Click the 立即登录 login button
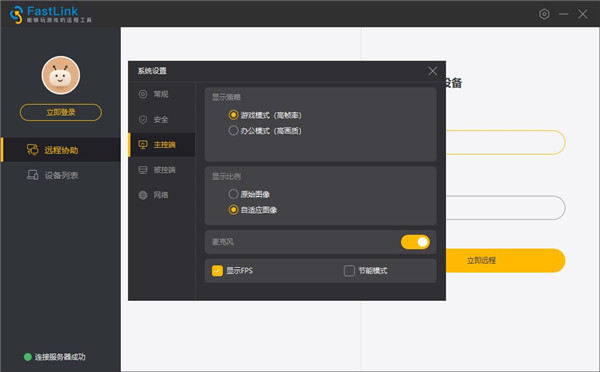The image size is (600, 372). 61,112
